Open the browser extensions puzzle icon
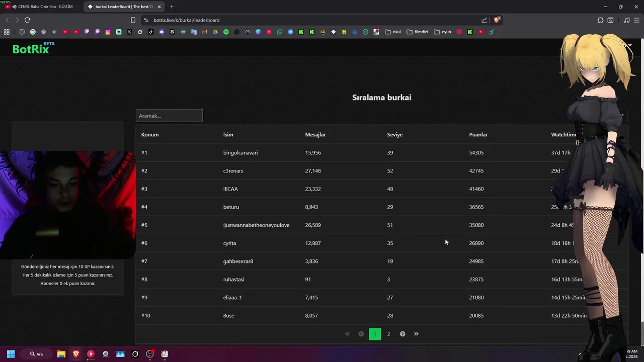 (600, 20)
